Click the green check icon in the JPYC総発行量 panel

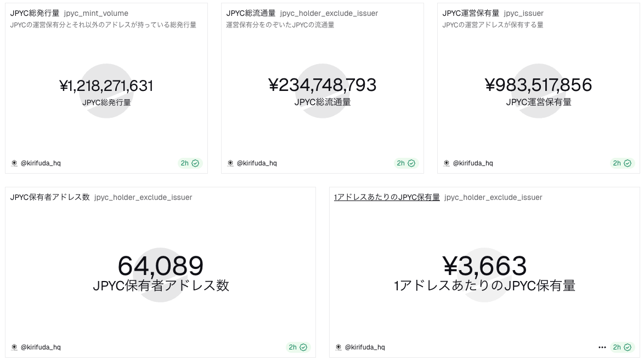click(x=195, y=163)
